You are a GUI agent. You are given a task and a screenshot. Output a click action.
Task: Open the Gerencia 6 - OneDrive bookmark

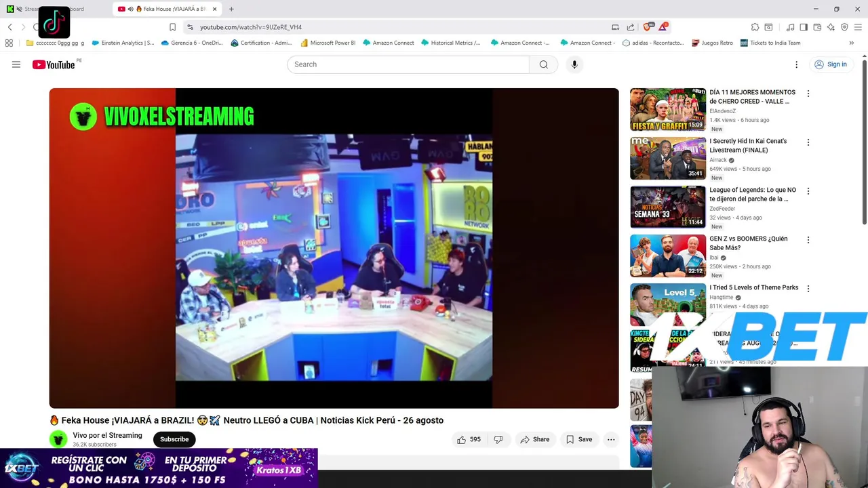[192, 43]
